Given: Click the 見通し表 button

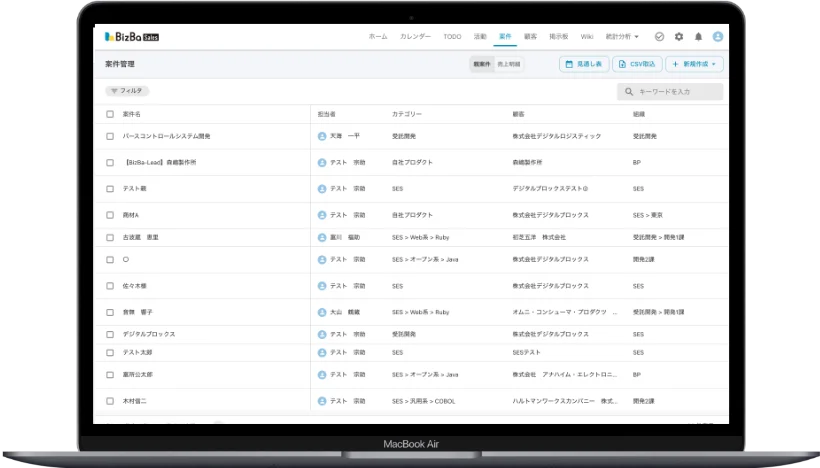Looking at the screenshot, I should [584, 64].
